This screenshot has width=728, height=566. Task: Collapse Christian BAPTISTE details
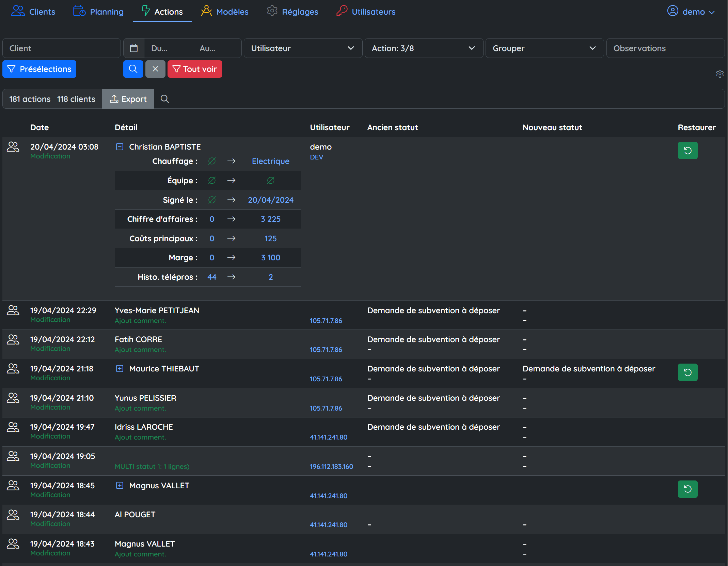point(120,147)
